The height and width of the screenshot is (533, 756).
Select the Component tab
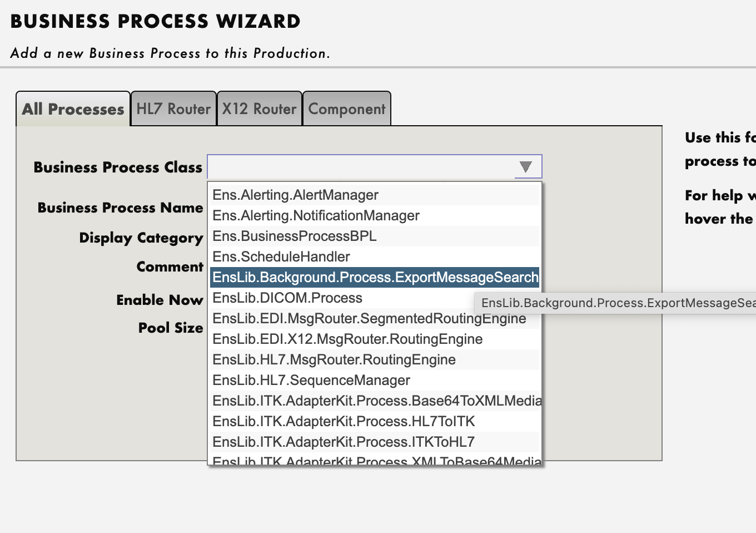347,109
